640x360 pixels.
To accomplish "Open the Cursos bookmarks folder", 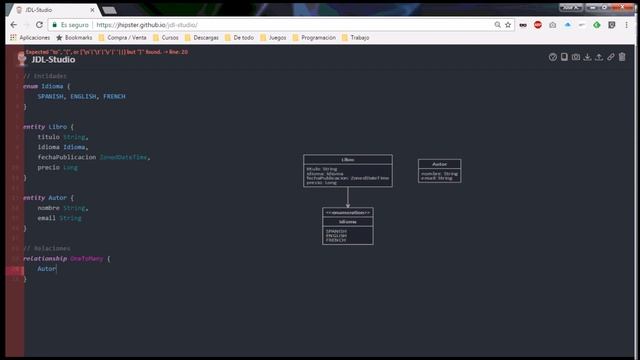I will click(x=166, y=38).
